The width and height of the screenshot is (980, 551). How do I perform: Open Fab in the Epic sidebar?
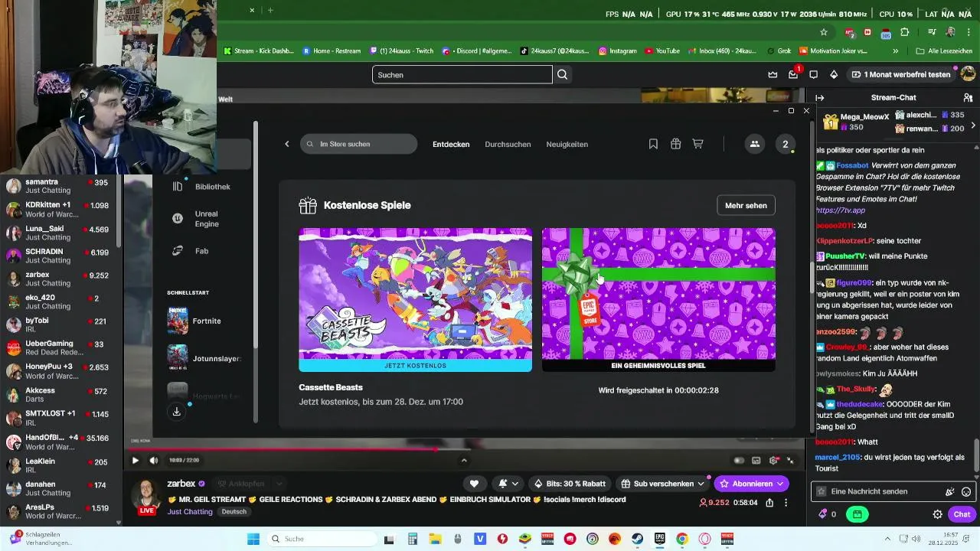pos(191,251)
